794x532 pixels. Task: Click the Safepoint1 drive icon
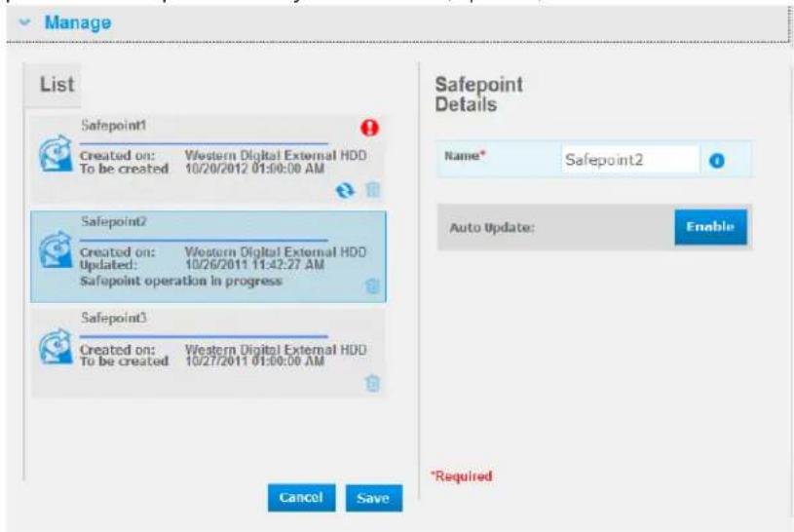(x=56, y=154)
